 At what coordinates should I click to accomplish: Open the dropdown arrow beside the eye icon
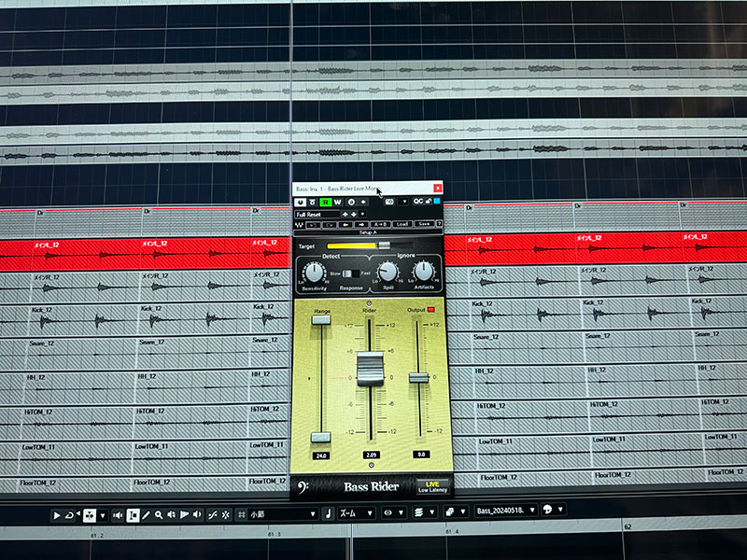click(402, 512)
